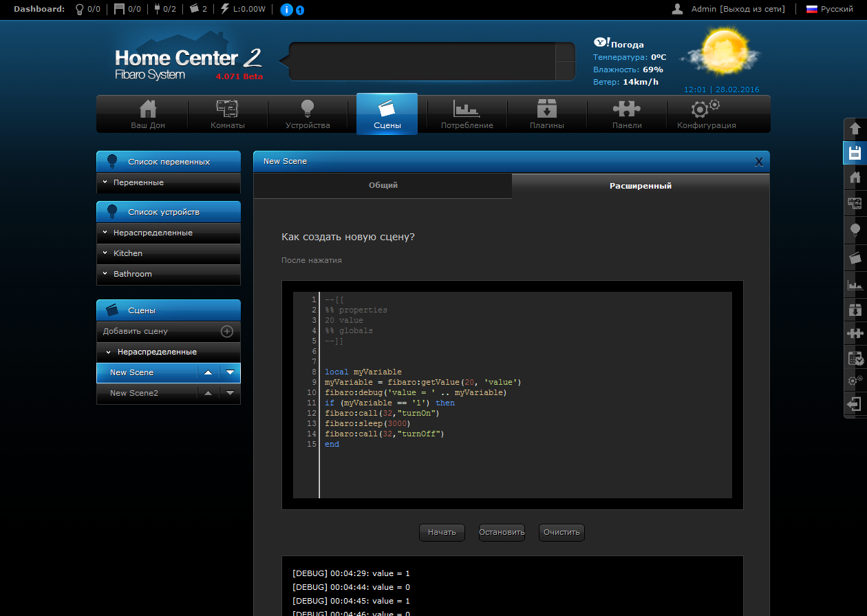Open Плагины main menu item

point(547,114)
